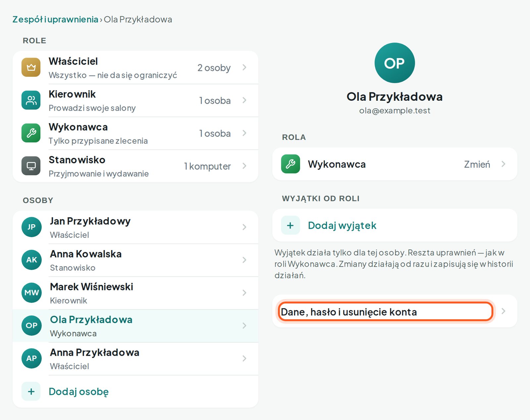Open the chevron beside Zmień
This screenshot has height=420, width=530.
(x=503, y=164)
